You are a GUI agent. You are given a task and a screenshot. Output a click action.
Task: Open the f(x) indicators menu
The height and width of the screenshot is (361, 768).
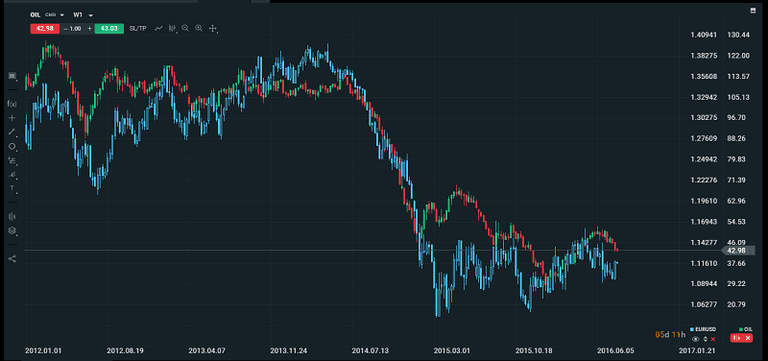[12, 103]
